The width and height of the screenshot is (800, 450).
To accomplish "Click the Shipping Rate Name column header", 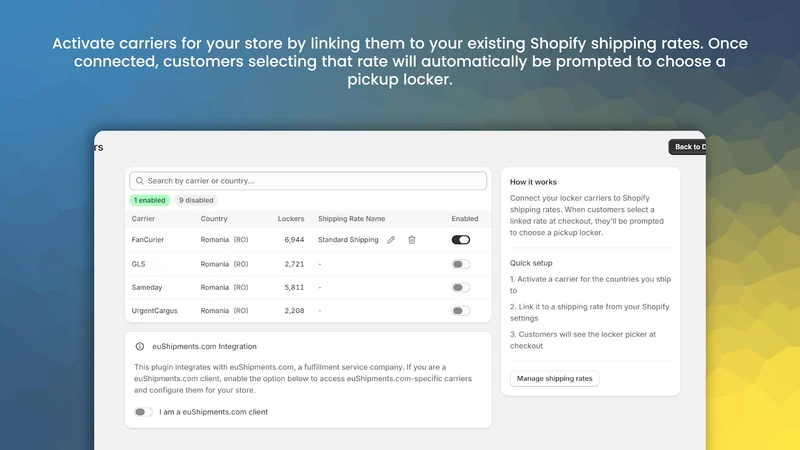I will click(x=352, y=218).
